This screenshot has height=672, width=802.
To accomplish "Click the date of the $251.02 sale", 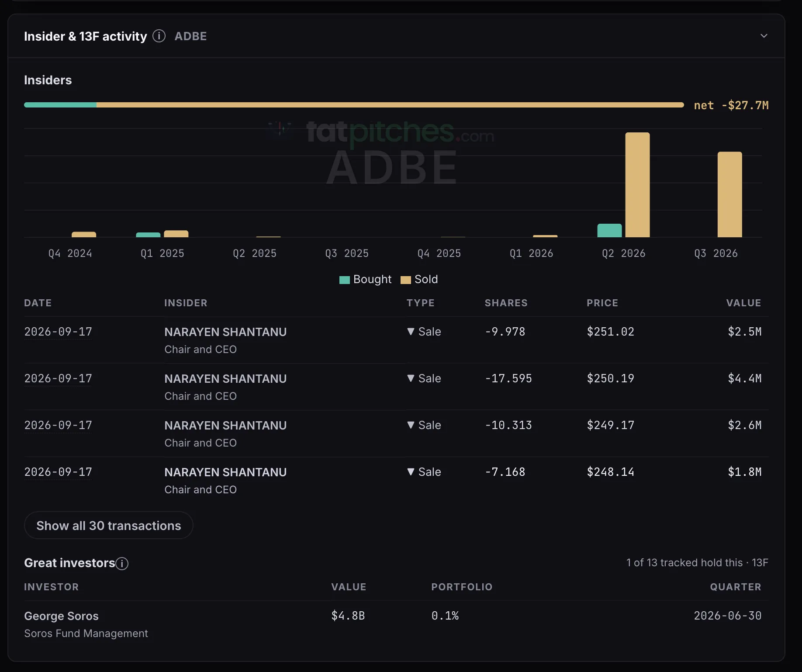I will (58, 332).
